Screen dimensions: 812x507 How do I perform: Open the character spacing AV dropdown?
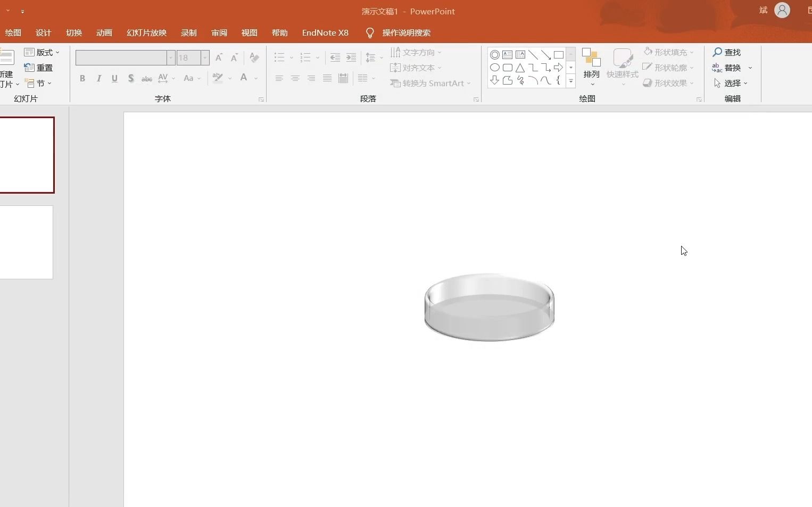(167, 78)
